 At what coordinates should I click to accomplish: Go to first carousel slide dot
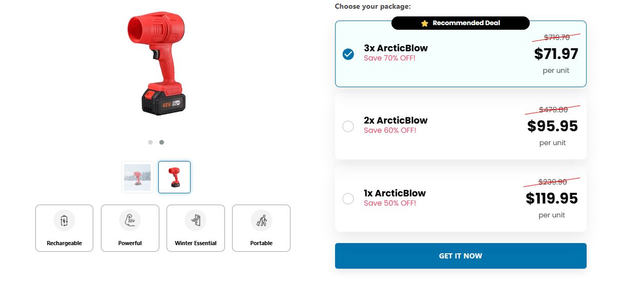pyautogui.click(x=150, y=143)
